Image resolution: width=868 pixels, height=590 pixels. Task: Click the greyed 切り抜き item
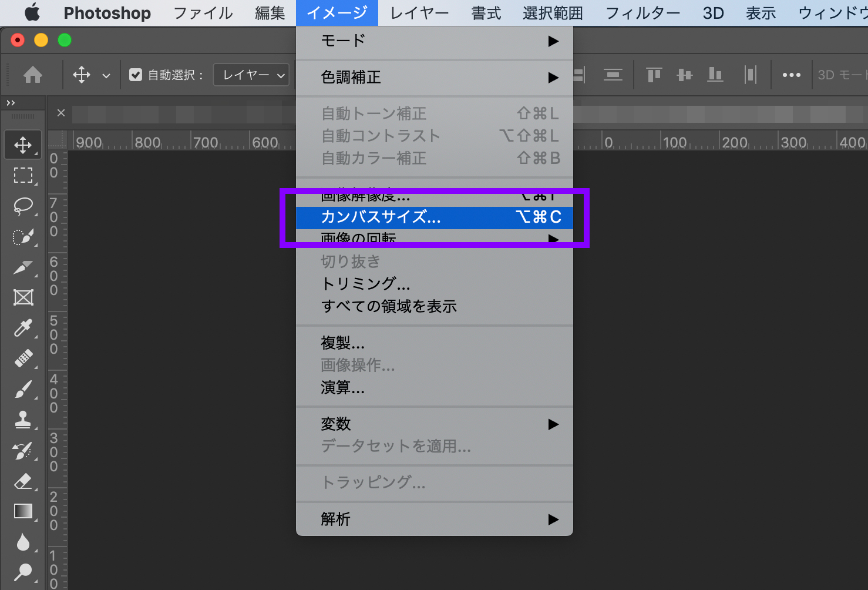click(435, 262)
